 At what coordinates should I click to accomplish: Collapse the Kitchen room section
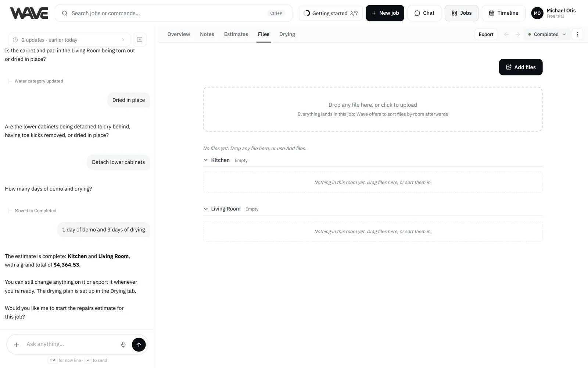click(x=206, y=160)
